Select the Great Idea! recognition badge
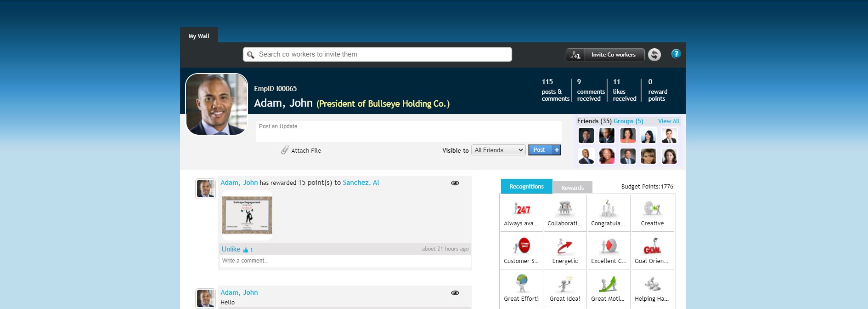Screen dimensions: 868x309 565,288
